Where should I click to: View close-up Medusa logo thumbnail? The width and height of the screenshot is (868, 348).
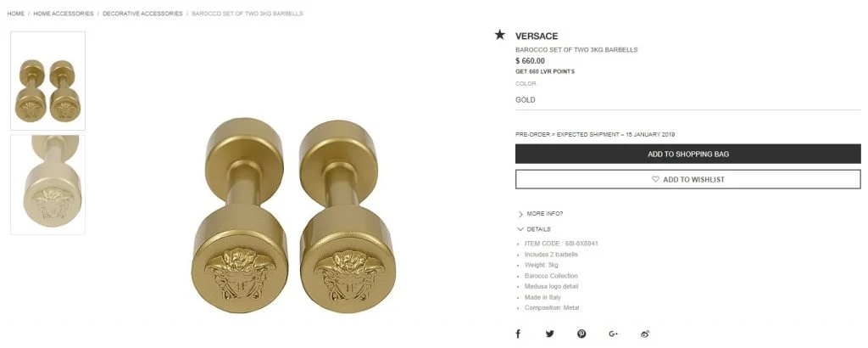click(x=47, y=184)
